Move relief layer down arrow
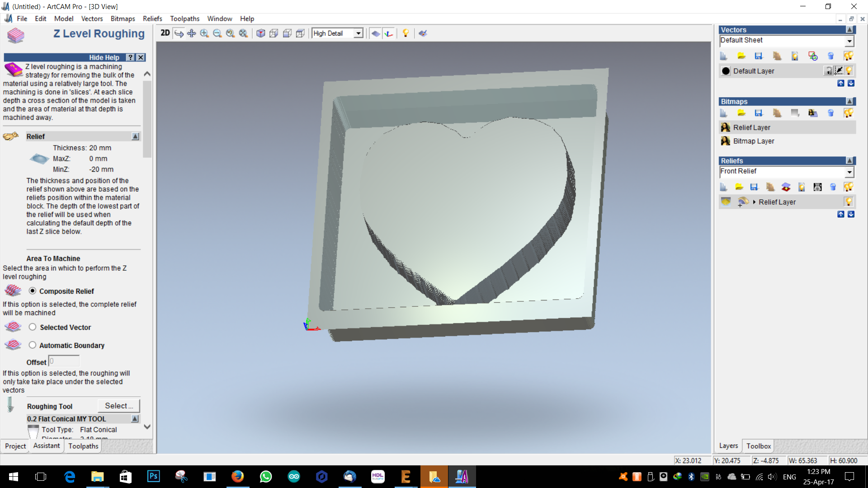 851,214
